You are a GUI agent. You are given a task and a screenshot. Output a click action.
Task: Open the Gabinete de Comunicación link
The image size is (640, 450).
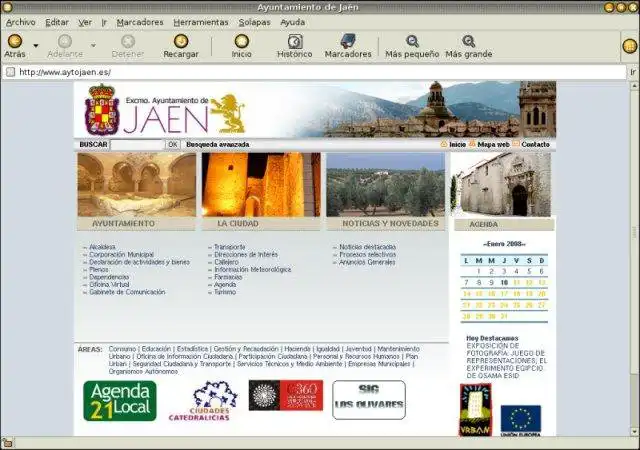pos(127,292)
